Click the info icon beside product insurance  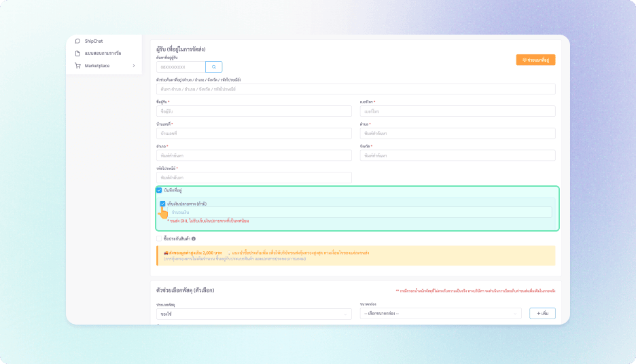[x=194, y=239]
